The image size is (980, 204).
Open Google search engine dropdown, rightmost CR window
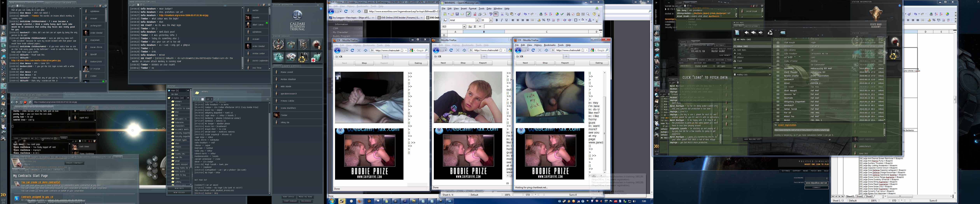pyautogui.click(x=595, y=50)
